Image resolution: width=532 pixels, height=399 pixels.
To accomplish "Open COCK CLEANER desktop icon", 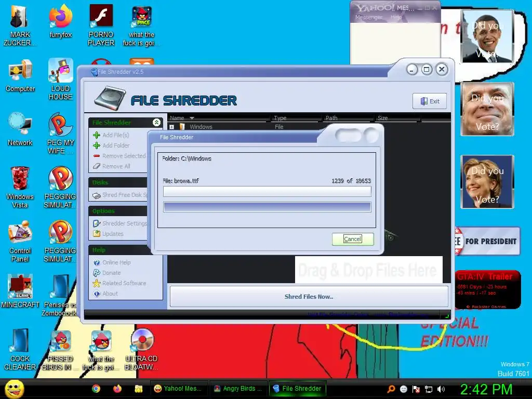I will tap(20, 350).
